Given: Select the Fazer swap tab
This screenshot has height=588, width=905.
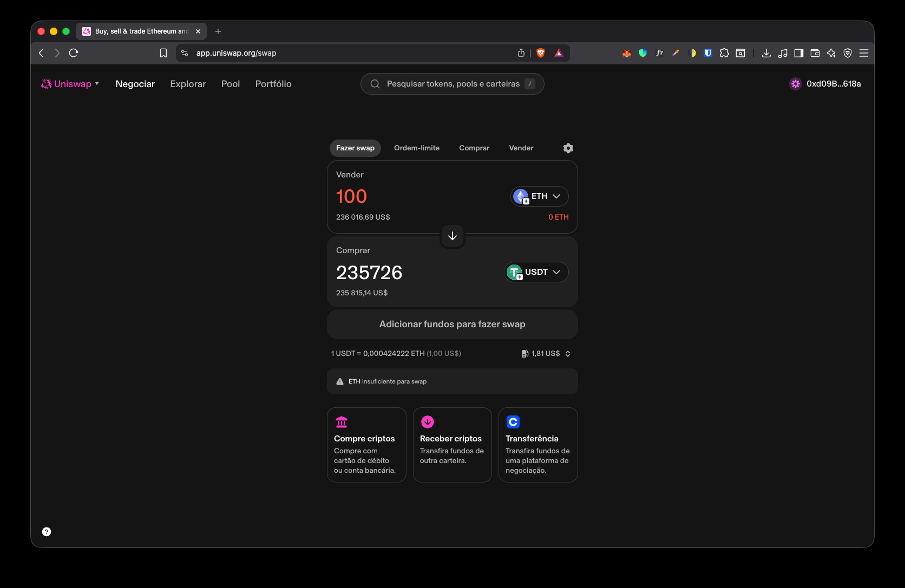Looking at the screenshot, I should pos(355,148).
